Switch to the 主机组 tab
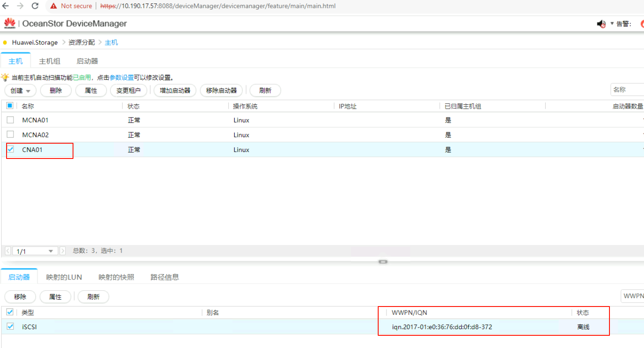 (x=49, y=61)
